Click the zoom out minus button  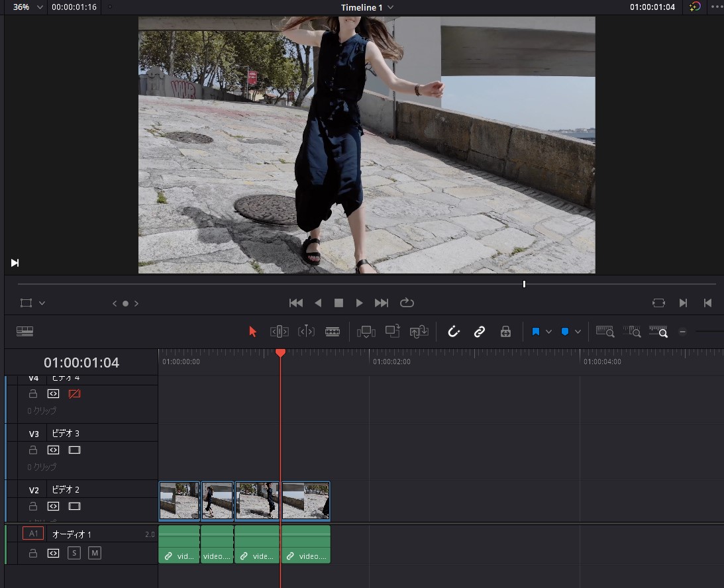click(682, 331)
